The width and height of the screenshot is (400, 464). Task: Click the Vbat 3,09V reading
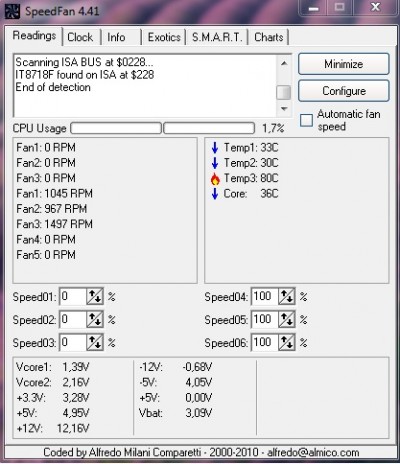176,413
